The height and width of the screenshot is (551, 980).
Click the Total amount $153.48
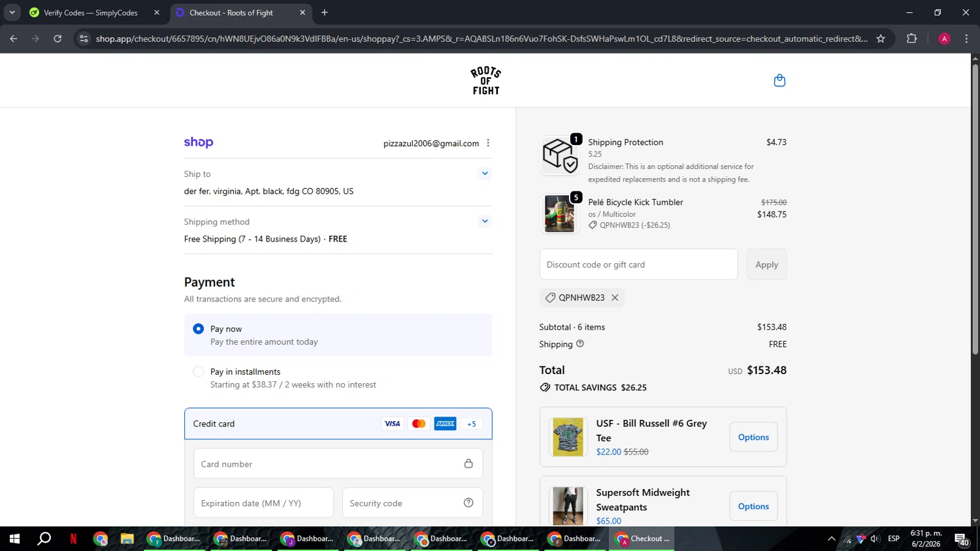tap(766, 370)
